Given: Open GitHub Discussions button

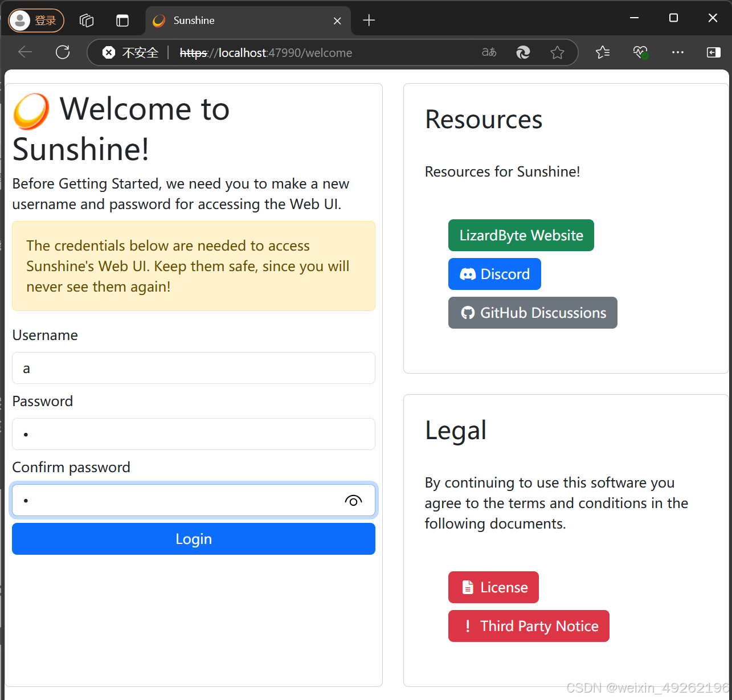Looking at the screenshot, I should coord(533,313).
